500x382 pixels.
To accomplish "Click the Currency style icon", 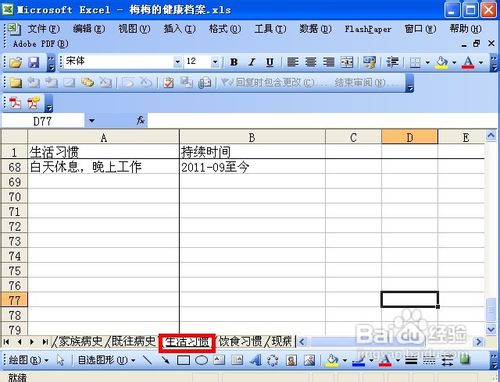I will [x=369, y=62].
